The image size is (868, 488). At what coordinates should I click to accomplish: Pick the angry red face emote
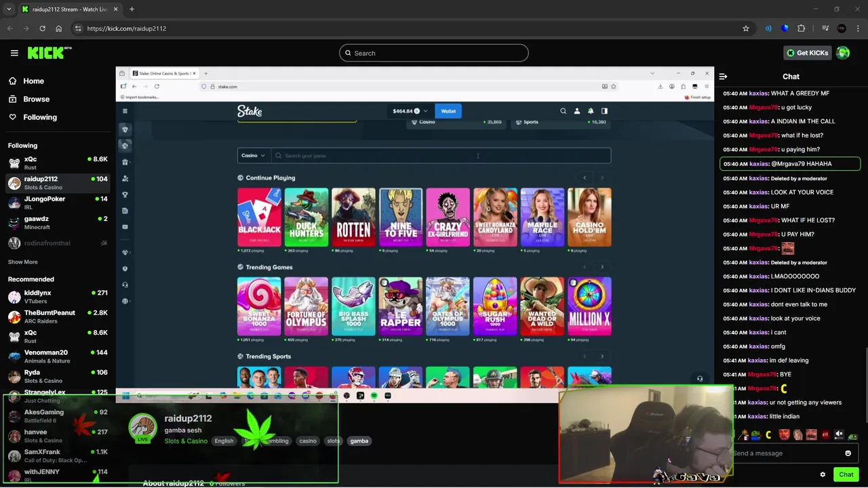point(785,435)
